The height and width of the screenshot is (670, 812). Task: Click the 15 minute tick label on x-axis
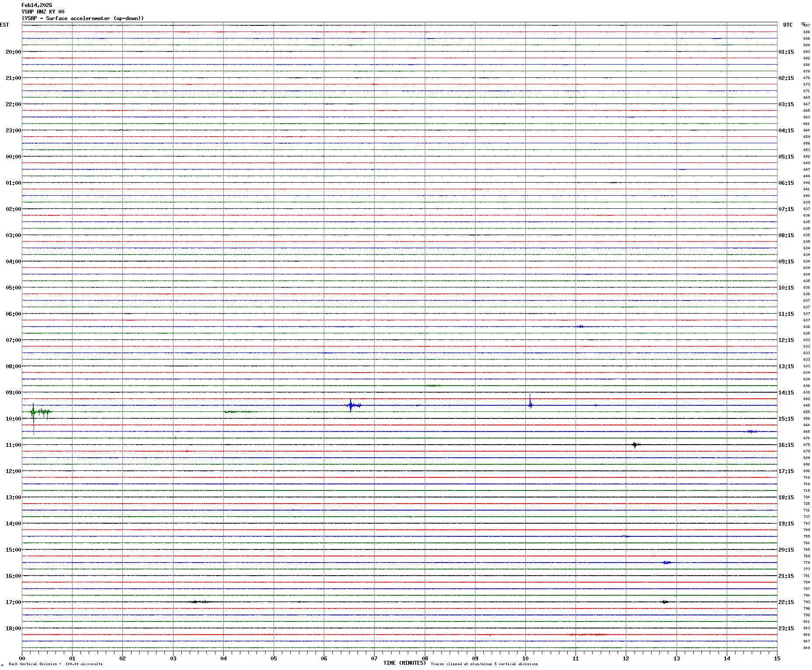(x=777, y=659)
